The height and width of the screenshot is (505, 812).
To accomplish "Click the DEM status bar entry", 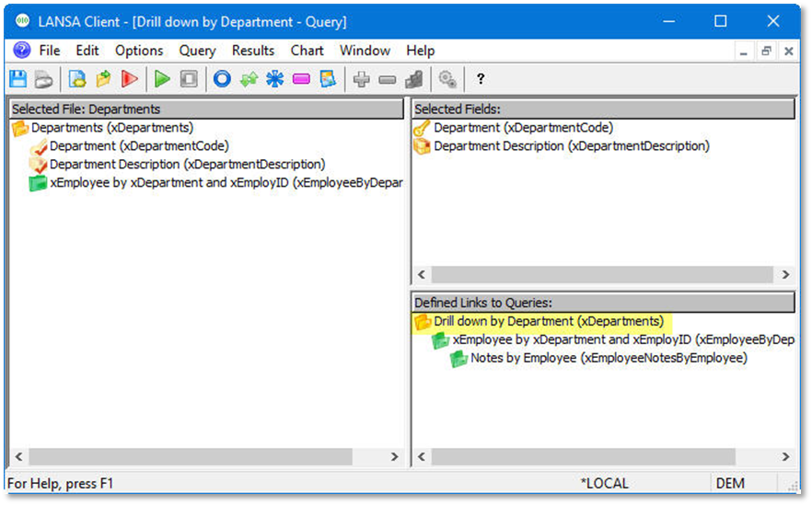I will (x=730, y=483).
